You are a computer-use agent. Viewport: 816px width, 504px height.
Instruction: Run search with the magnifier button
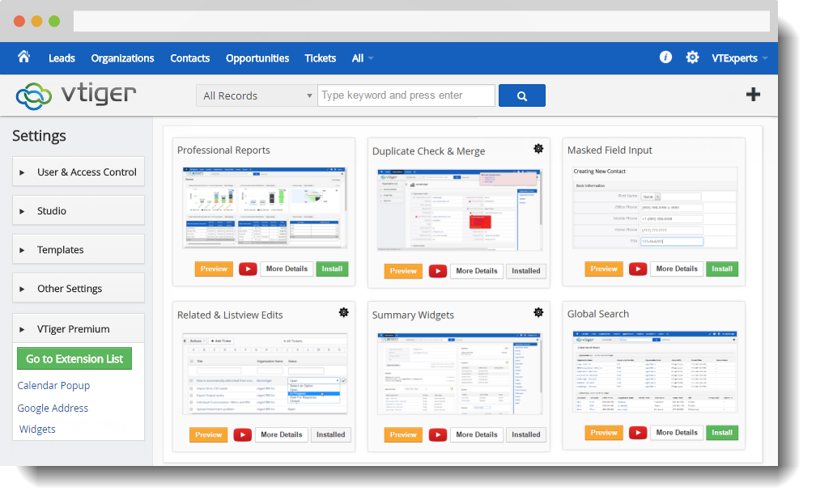click(x=522, y=95)
